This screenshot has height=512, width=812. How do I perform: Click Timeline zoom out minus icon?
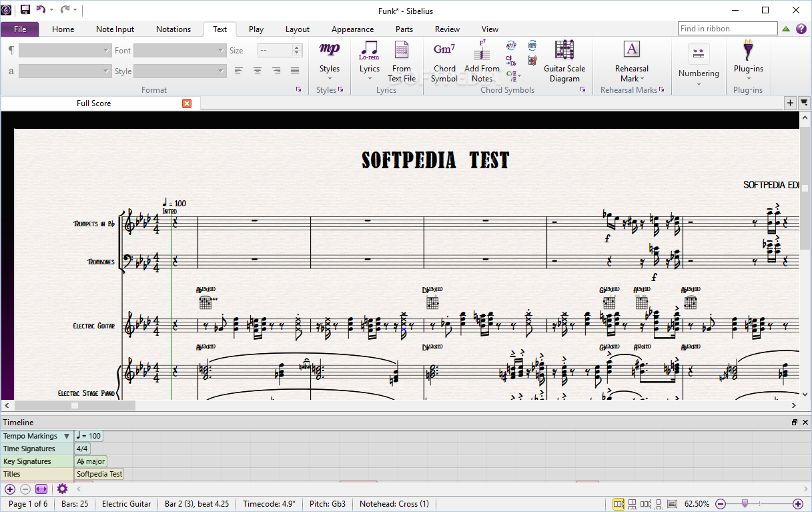pyautogui.click(x=25, y=489)
